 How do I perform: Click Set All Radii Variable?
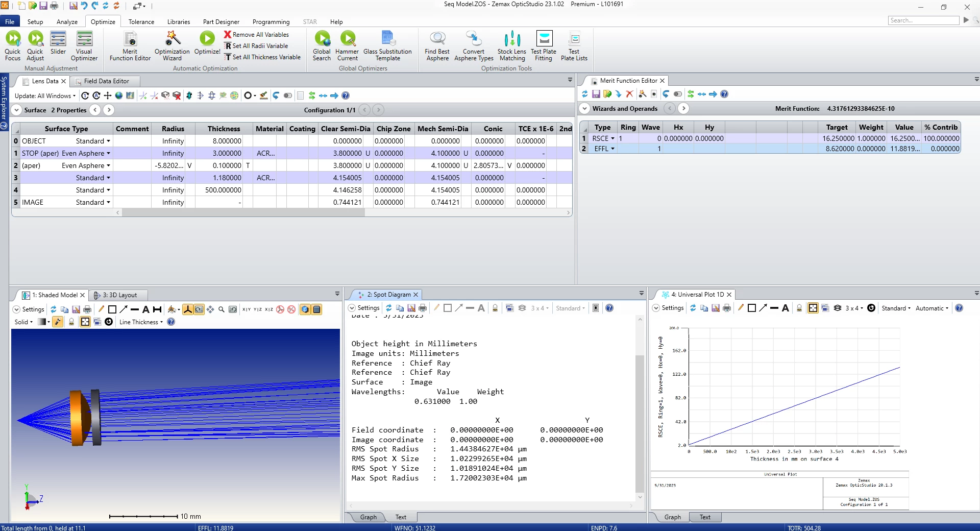click(256, 46)
